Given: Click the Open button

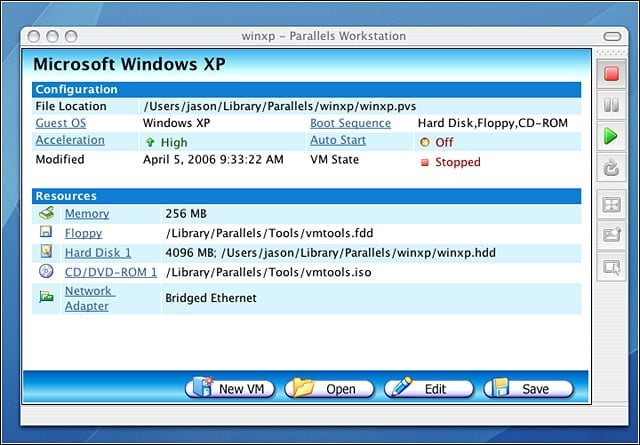Looking at the screenshot, I should 329,388.
